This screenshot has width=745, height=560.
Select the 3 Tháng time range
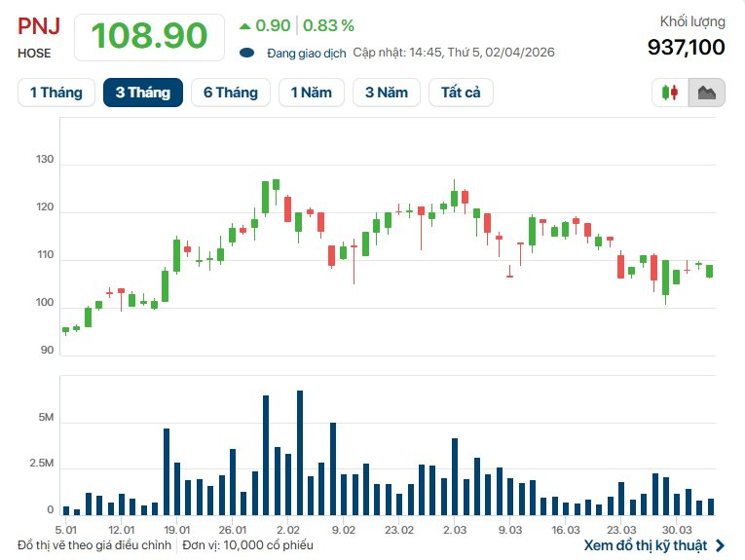click(x=142, y=93)
